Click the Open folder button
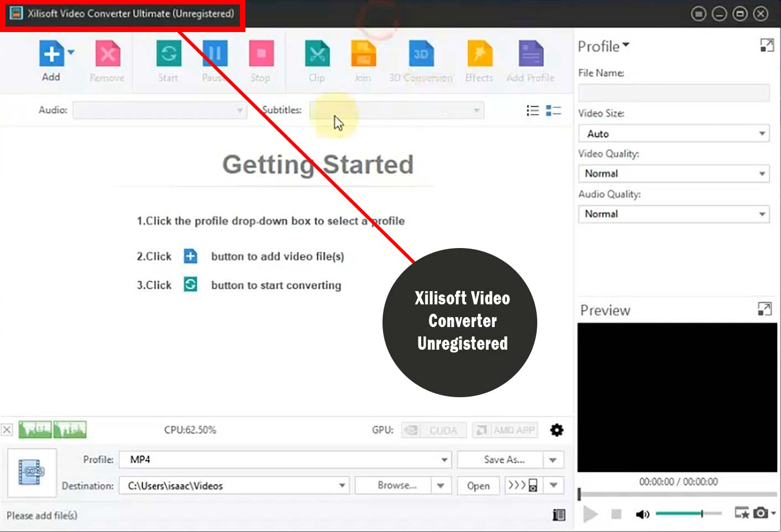 478,486
